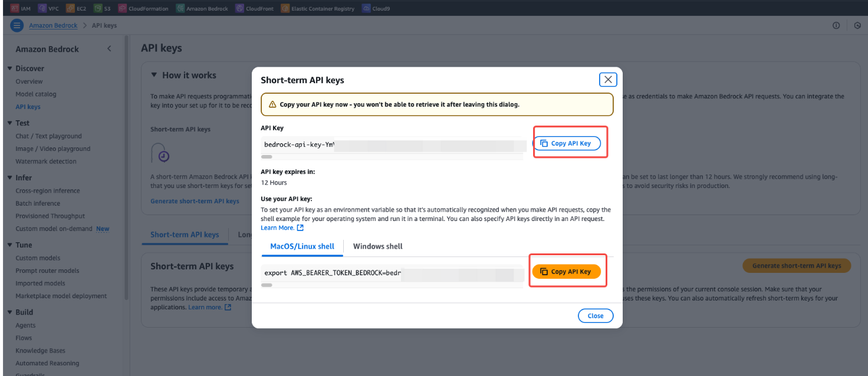
Task: Click Generate short-term API keys link
Action: click(x=195, y=201)
